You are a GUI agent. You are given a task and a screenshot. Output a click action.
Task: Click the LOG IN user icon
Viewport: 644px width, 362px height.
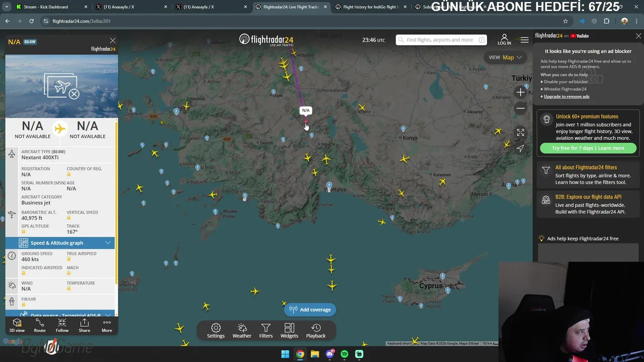point(504,40)
